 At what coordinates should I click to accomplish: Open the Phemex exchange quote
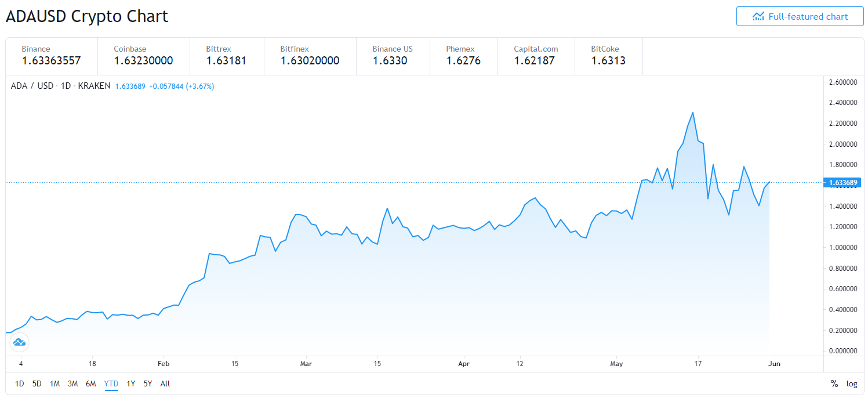click(x=463, y=56)
